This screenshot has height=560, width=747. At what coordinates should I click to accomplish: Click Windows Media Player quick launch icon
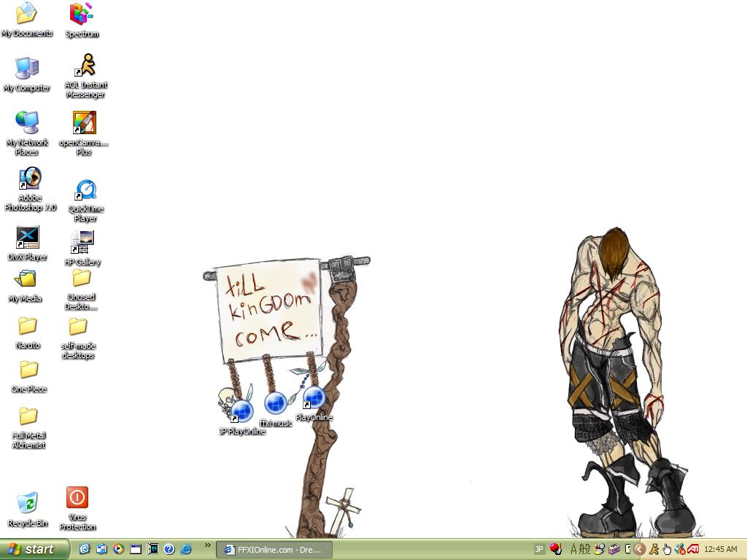118,549
